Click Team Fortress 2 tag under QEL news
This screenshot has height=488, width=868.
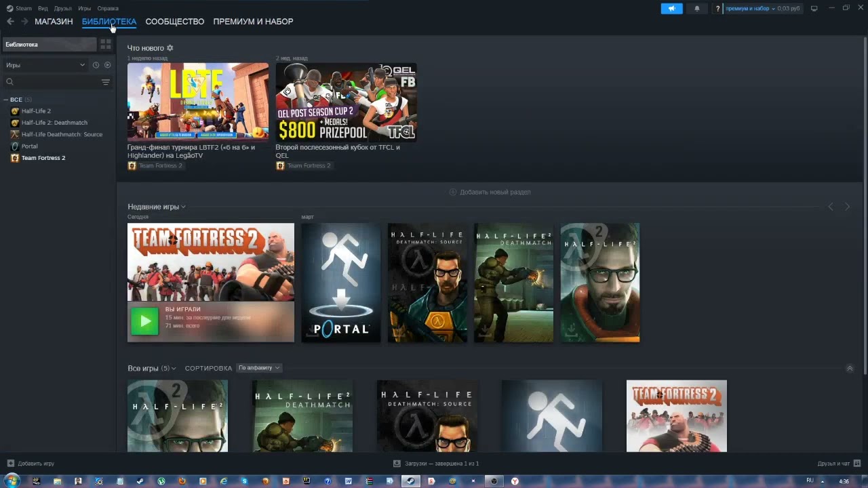(x=304, y=166)
